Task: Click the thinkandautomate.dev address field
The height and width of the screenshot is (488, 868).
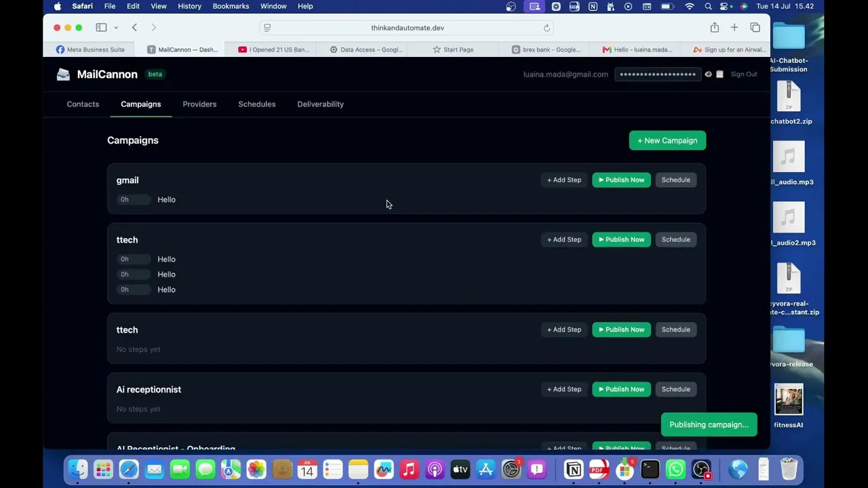Action: click(x=407, y=28)
